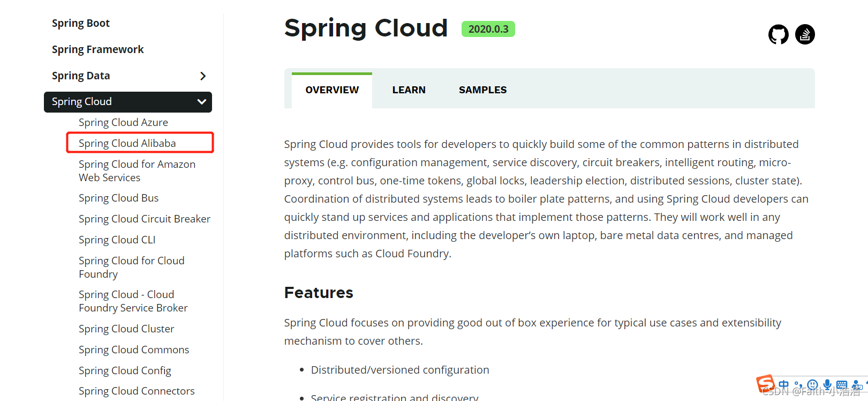
Task: Open Spring Cloud - Cloud Foundry Service Broker
Action: click(133, 301)
